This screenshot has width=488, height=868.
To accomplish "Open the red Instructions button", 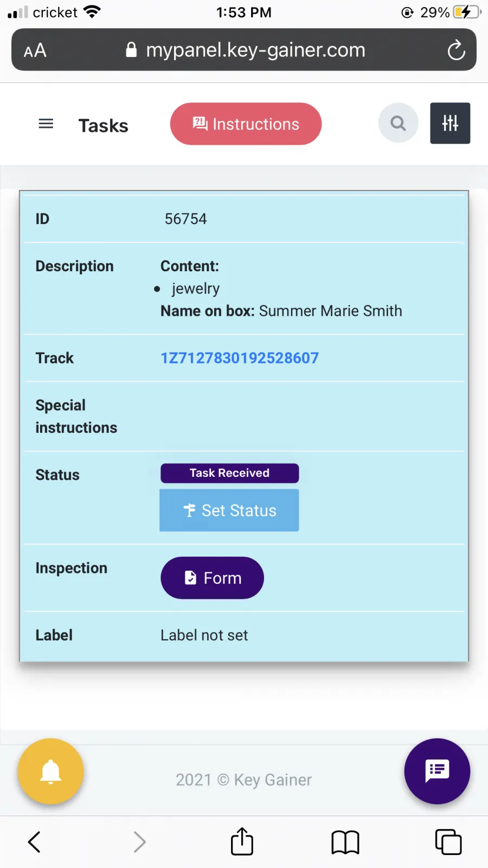I will click(246, 124).
